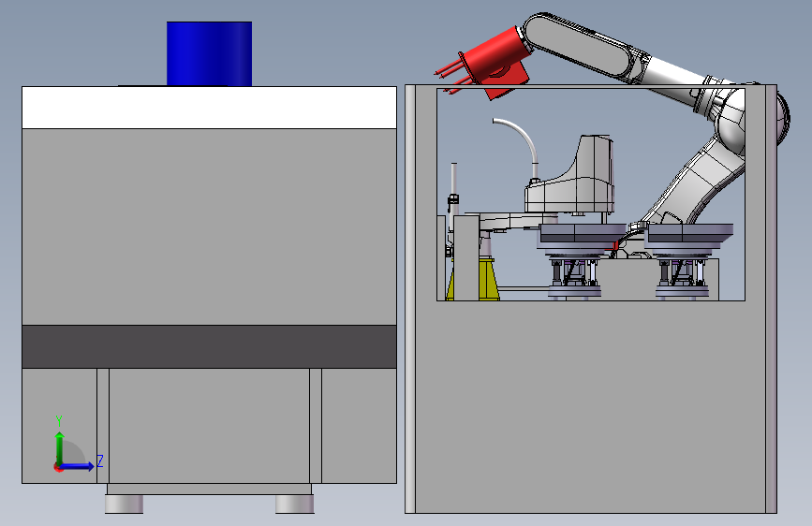Select the blue cylinder on top of the machine

tap(209, 53)
